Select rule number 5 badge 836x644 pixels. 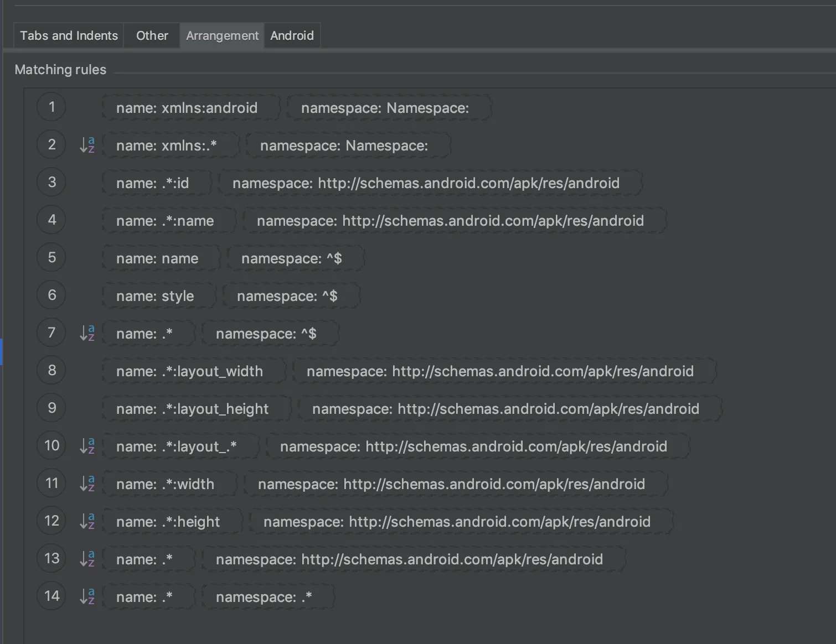pos(51,257)
